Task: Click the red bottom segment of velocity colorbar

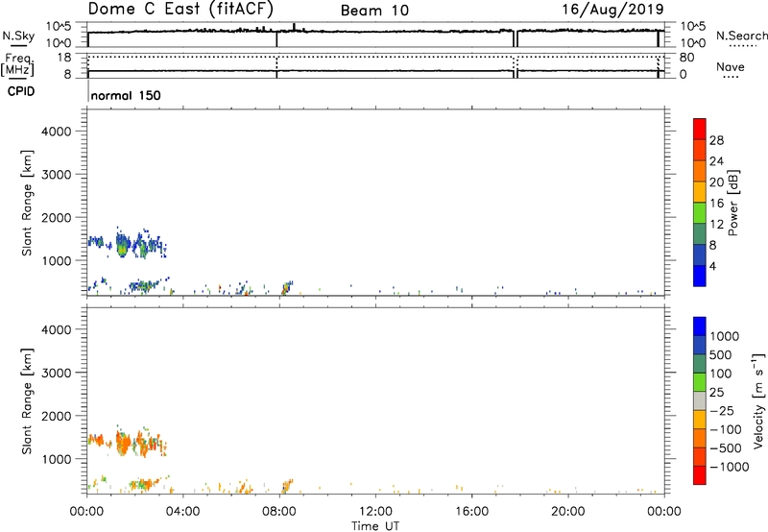Action: tap(700, 475)
